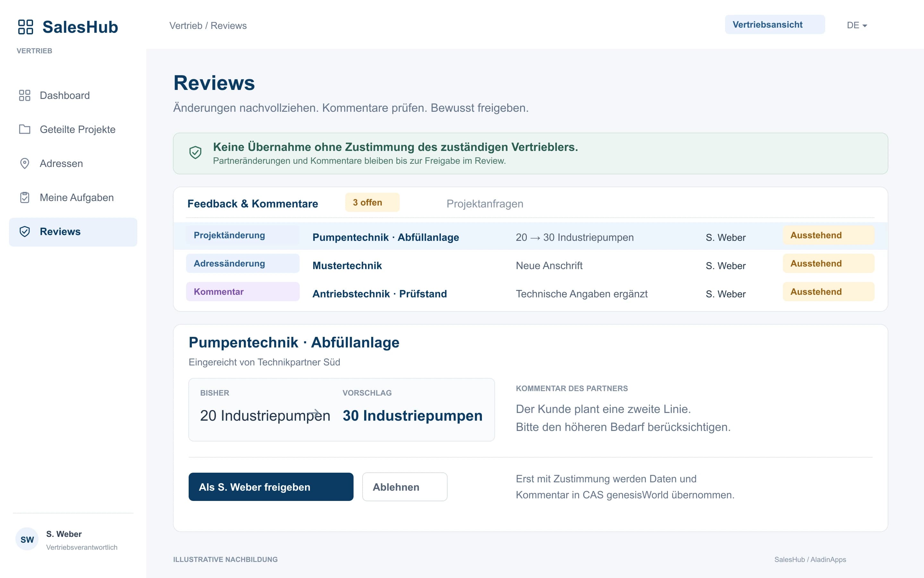Click the SW avatar in the sidebar footer
924x578 pixels.
[27, 539]
